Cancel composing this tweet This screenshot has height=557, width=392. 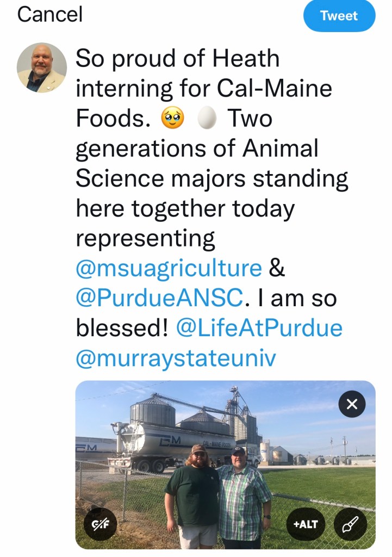coord(50,15)
